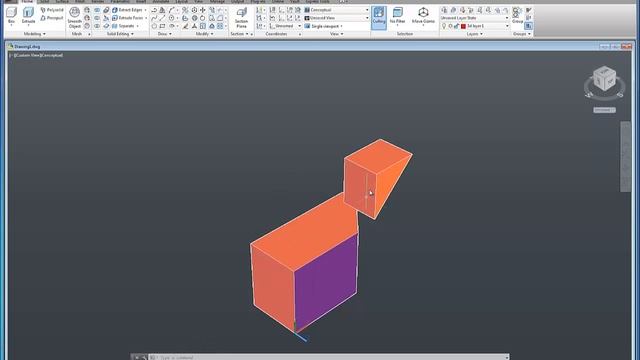
Task: Expand the Draw panel title
Action: click(x=164, y=34)
